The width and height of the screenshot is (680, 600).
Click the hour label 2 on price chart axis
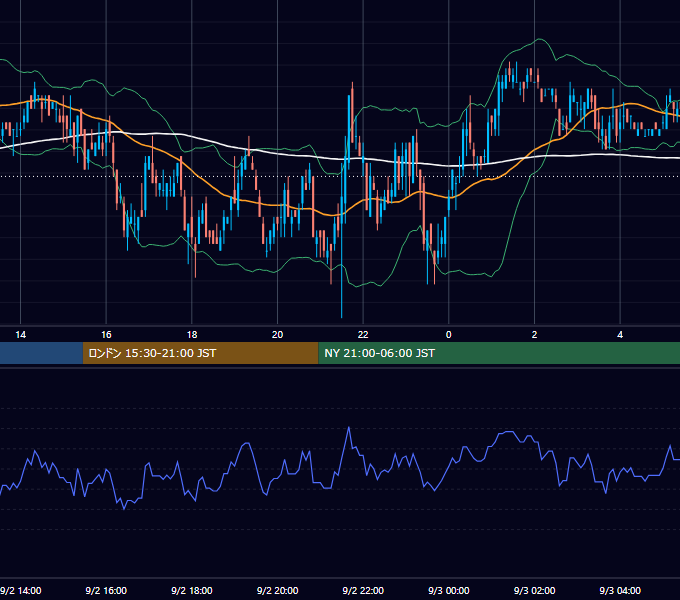[534, 335]
